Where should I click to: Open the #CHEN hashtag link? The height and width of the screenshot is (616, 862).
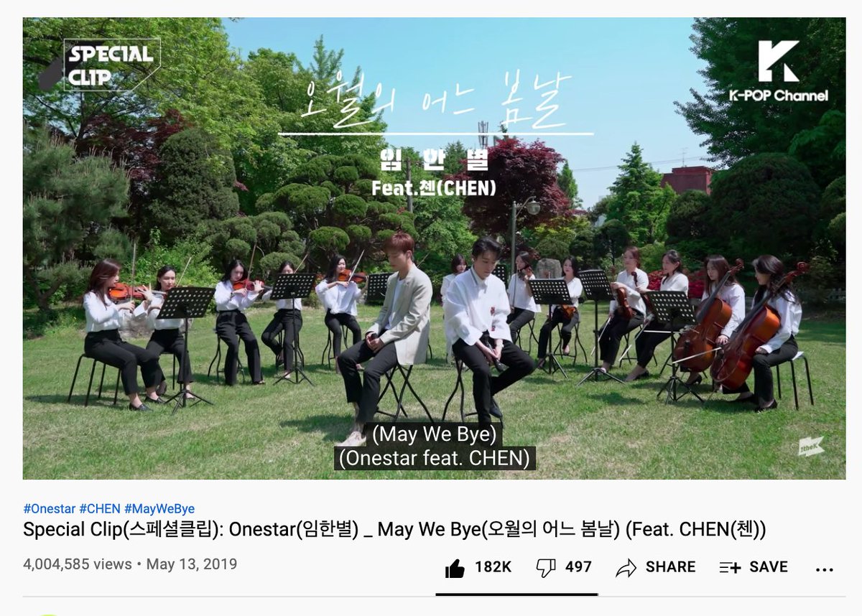tap(100, 508)
